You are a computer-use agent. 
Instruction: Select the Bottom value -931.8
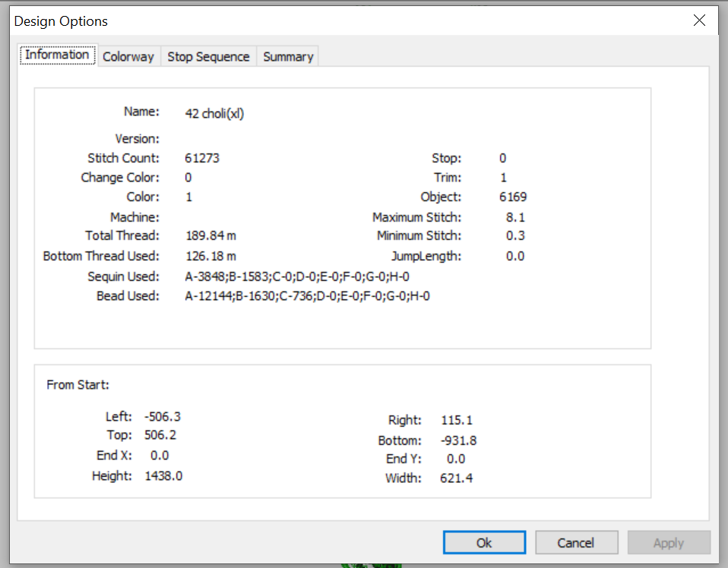pos(458,441)
